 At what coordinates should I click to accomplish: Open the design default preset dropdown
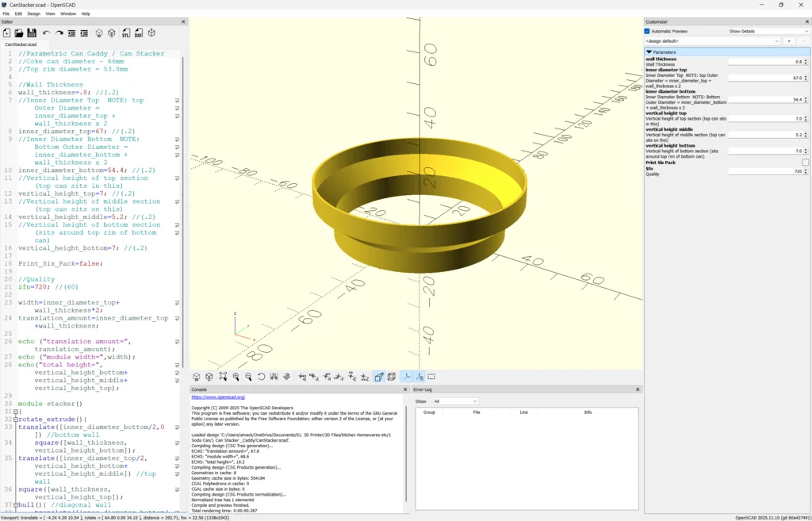(712, 41)
